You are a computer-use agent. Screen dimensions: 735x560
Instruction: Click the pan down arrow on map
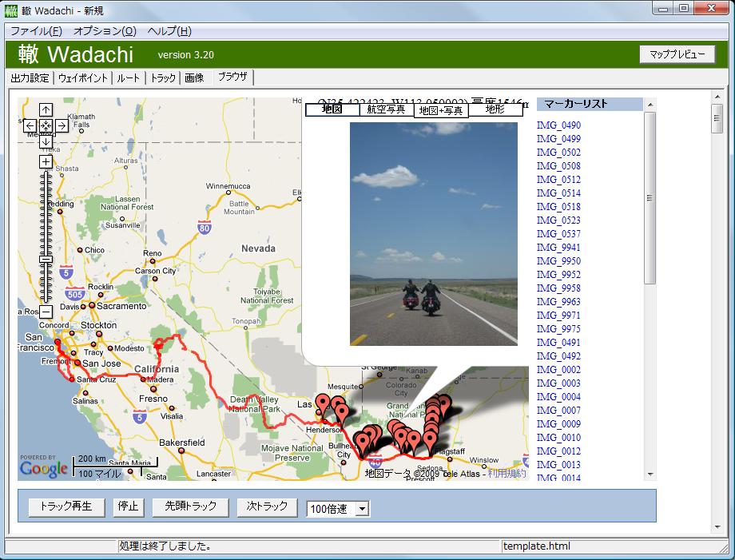coord(46,141)
